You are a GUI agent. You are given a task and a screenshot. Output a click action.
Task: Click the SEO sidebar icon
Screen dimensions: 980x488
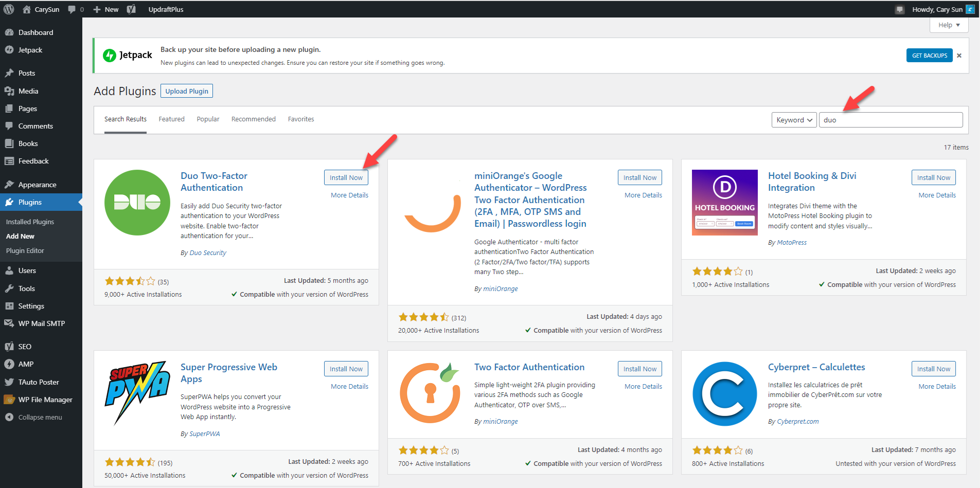point(9,347)
